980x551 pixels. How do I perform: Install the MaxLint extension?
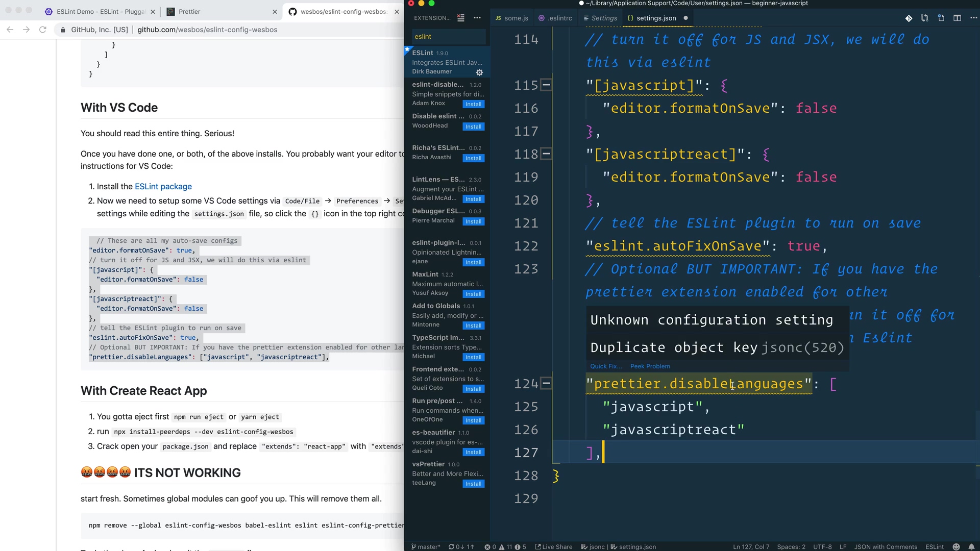473,294
